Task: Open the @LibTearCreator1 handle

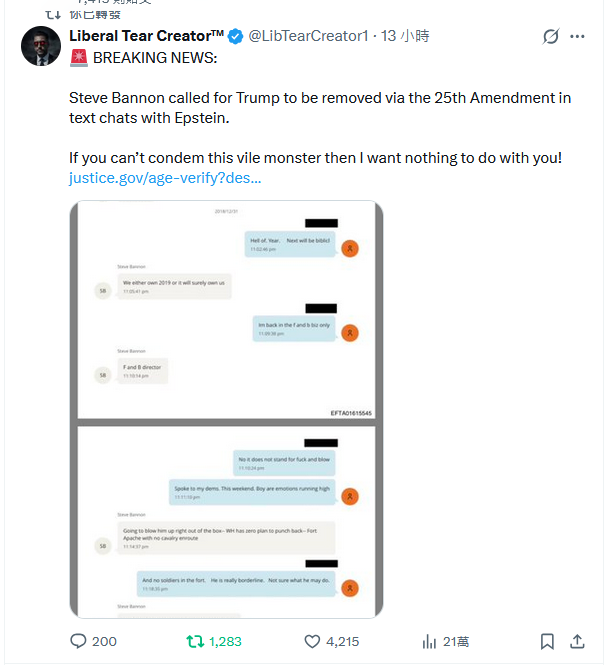Action: click(x=307, y=36)
